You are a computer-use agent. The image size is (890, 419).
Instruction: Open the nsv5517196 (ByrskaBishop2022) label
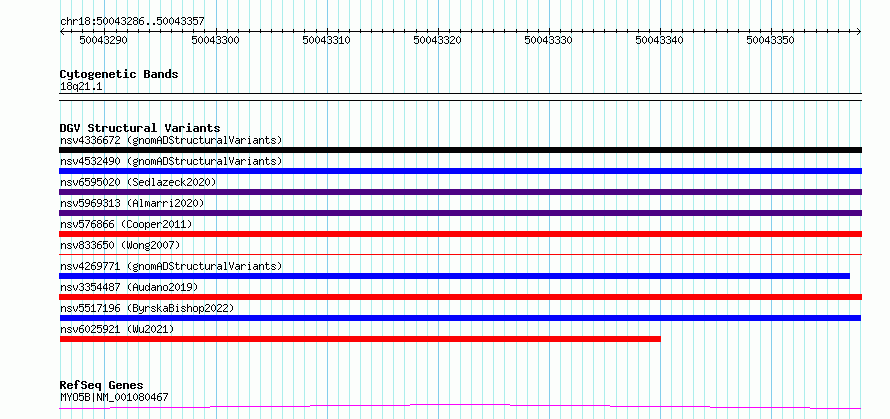click(147, 308)
